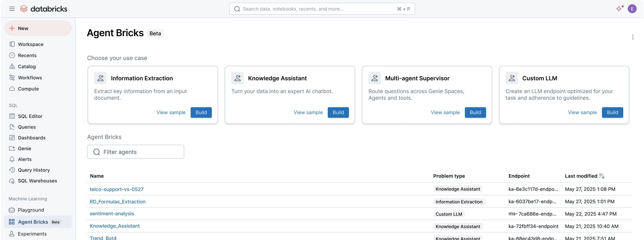Open the AI assistant sparkle icon top right

pos(619,8)
